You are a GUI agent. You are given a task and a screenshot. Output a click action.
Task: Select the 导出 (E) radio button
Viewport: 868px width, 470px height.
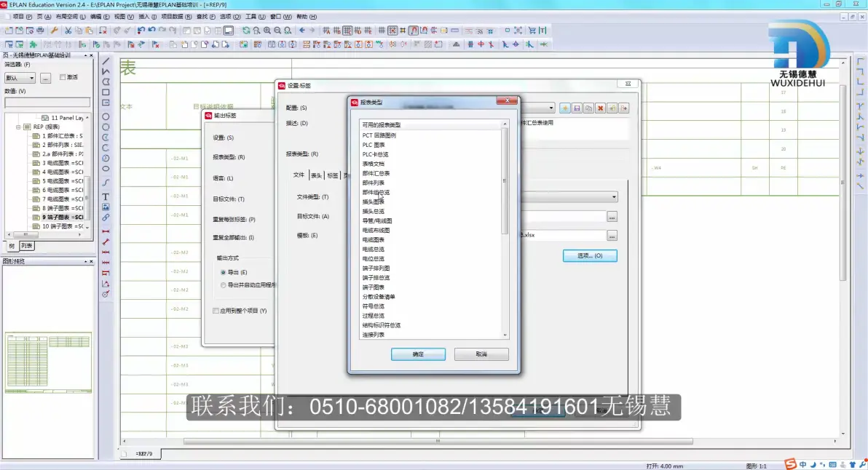tap(223, 272)
